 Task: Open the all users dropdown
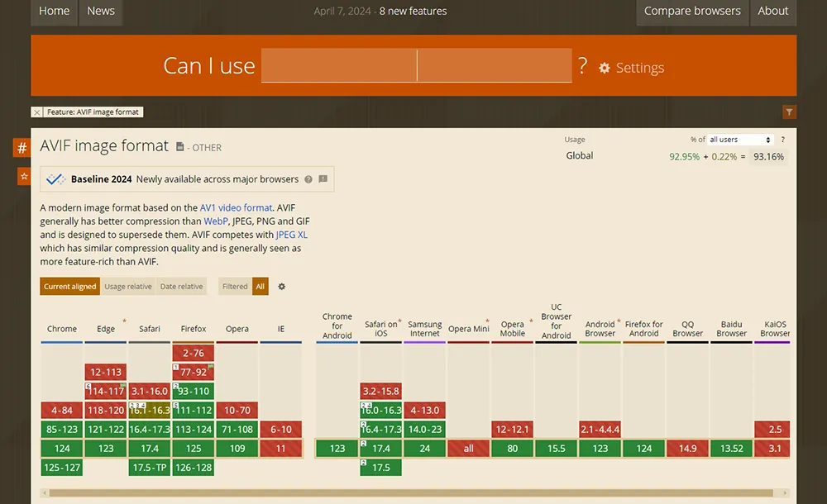(740, 140)
